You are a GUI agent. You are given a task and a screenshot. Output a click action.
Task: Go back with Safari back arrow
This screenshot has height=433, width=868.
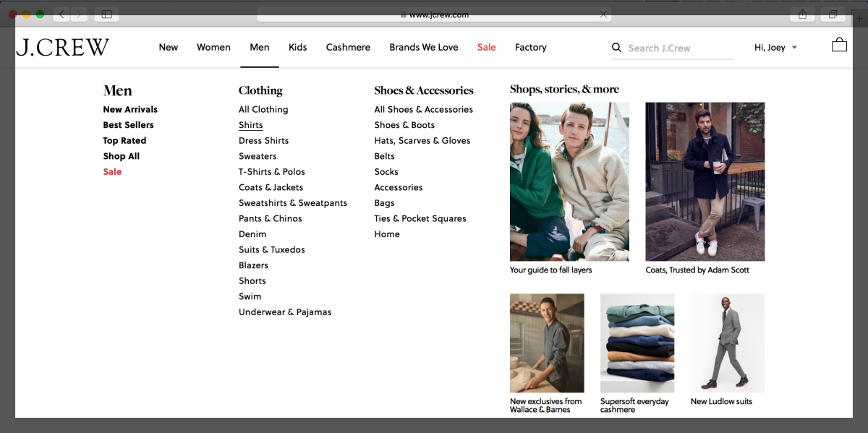point(61,14)
